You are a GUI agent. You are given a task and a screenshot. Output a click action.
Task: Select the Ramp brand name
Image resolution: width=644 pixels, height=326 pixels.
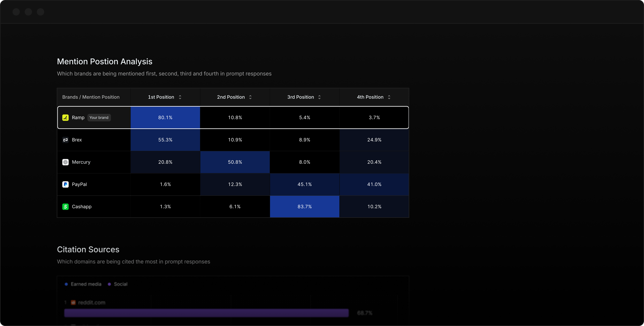pyautogui.click(x=78, y=117)
